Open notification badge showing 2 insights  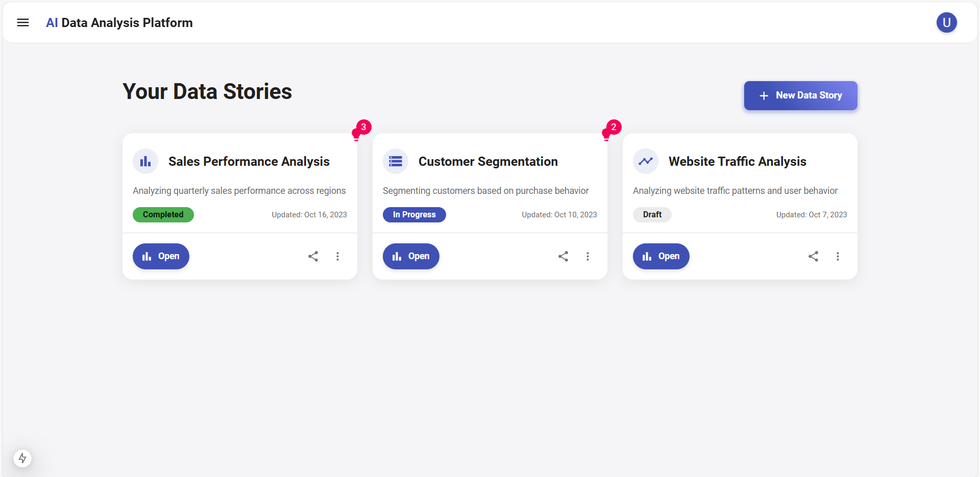point(613,128)
